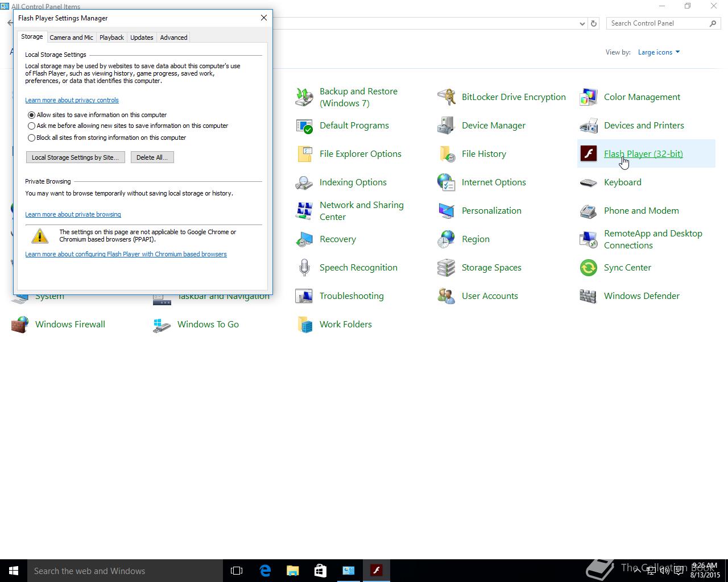Switch to the Advanced tab
The width and height of the screenshot is (728, 582).
[173, 38]
